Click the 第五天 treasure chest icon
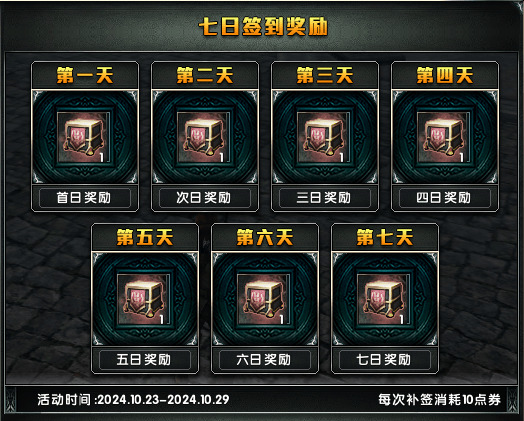 coord(144,299)
